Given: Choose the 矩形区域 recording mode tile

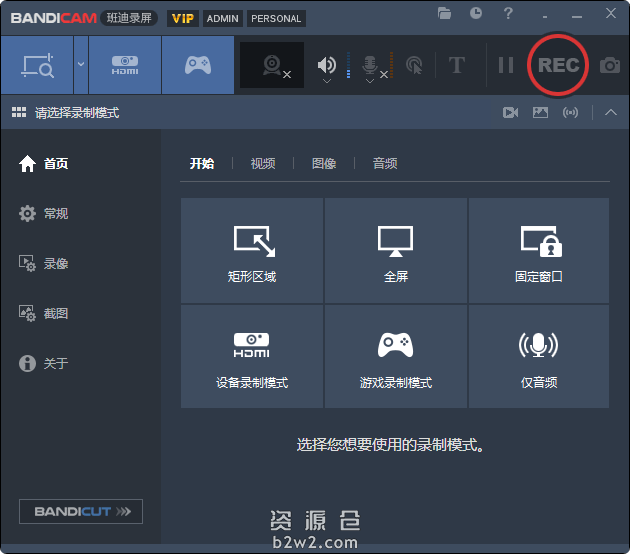Looking at the screenshot, I should (252, 251).
